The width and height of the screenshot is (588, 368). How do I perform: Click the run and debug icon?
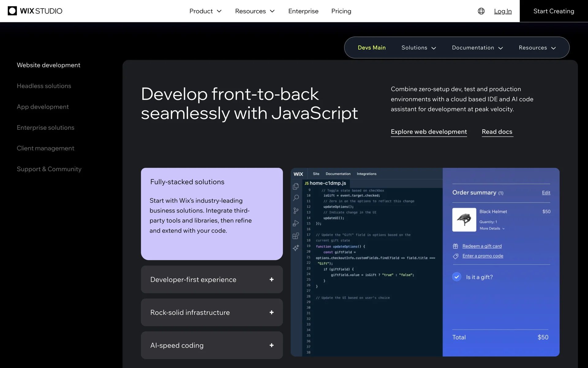coord(296,223)
